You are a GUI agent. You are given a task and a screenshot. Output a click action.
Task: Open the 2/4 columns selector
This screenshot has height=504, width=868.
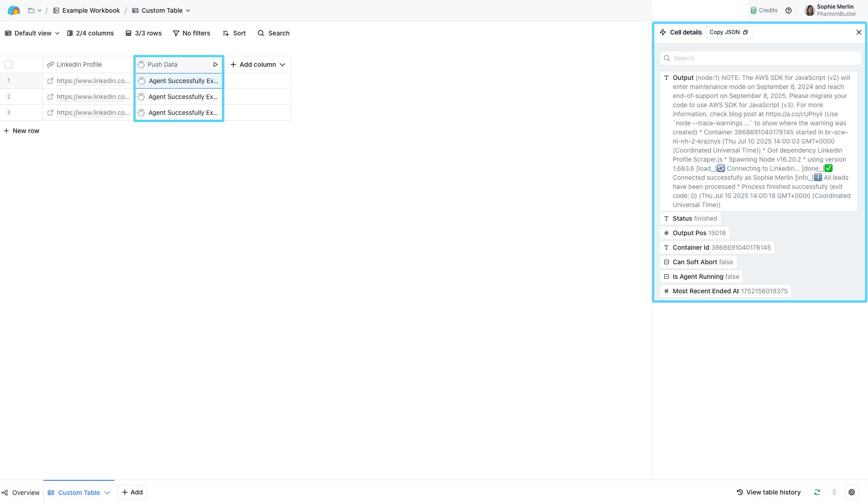90,33
